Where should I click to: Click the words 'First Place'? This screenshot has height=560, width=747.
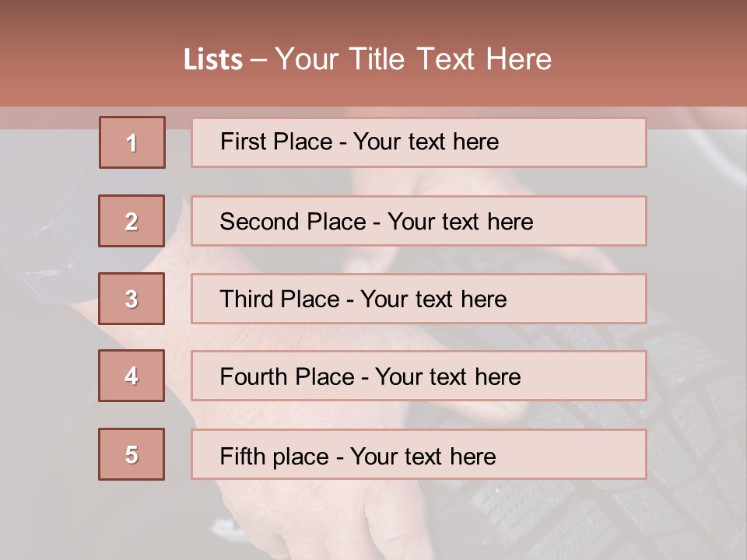click(x=276, y=142)
